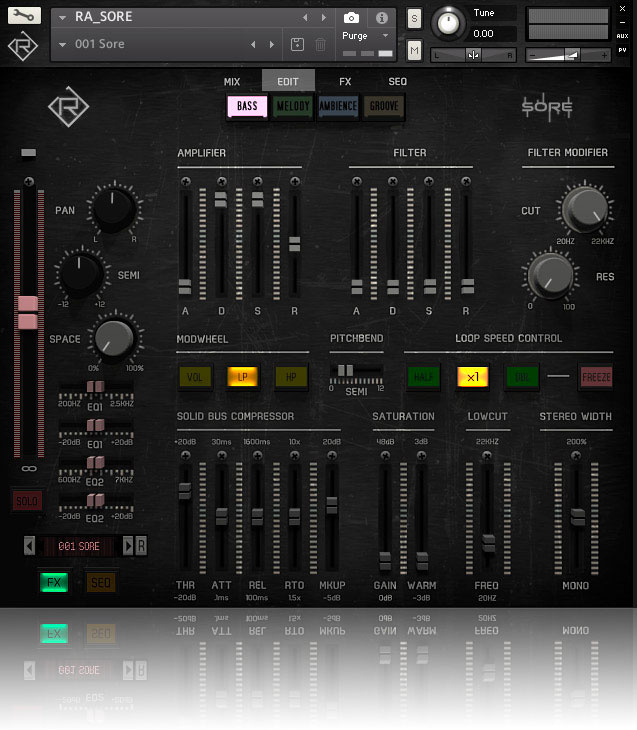Switch to the FX tab
Viewport: 637px width, 730px height.
[x=345, y=81]
